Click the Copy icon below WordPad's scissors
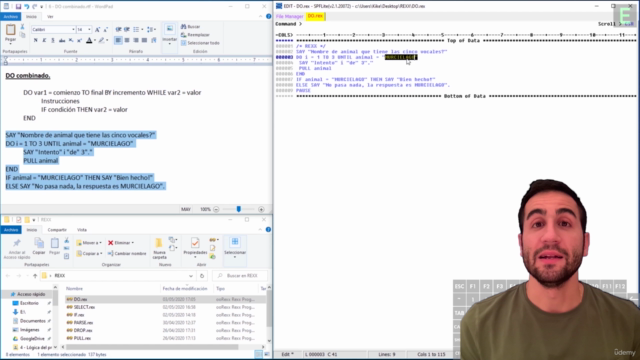 coord(22,35)
